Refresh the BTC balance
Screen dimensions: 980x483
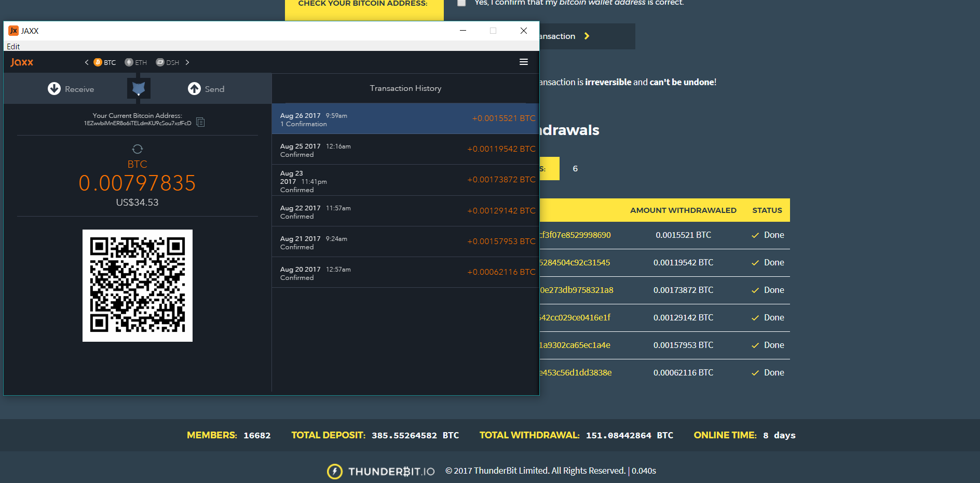point(138,149)
